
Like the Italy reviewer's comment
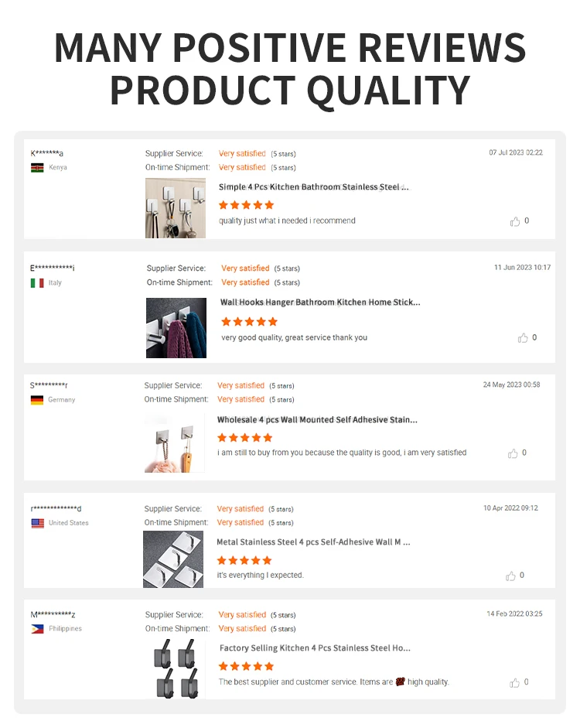click(523, 337)
